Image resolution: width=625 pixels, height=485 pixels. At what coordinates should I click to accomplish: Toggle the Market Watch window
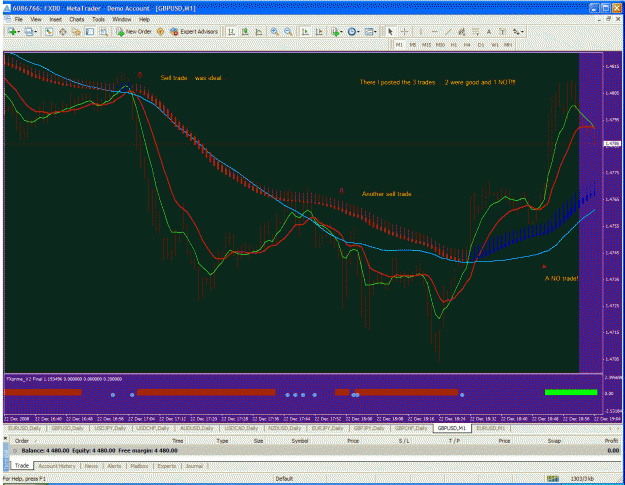point(49,32)
